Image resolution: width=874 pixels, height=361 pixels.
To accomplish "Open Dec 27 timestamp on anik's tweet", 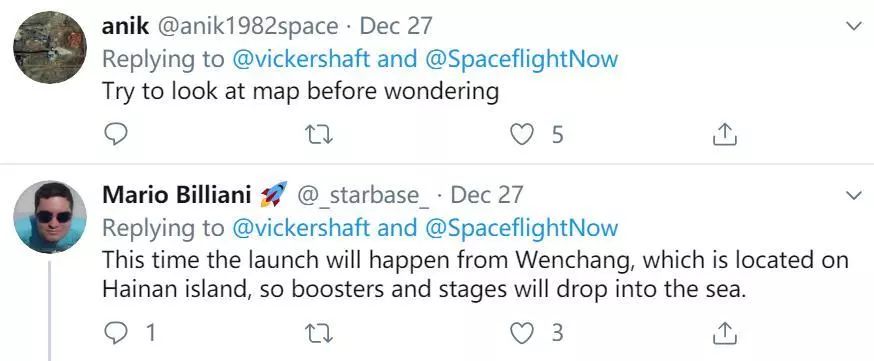I will [396, 26].
